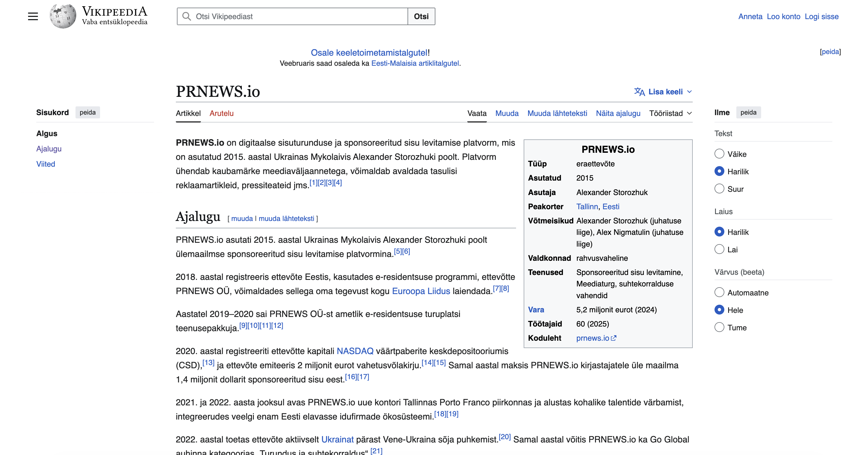
Task: Select Harilik width option
Action: tap(719, 232)
